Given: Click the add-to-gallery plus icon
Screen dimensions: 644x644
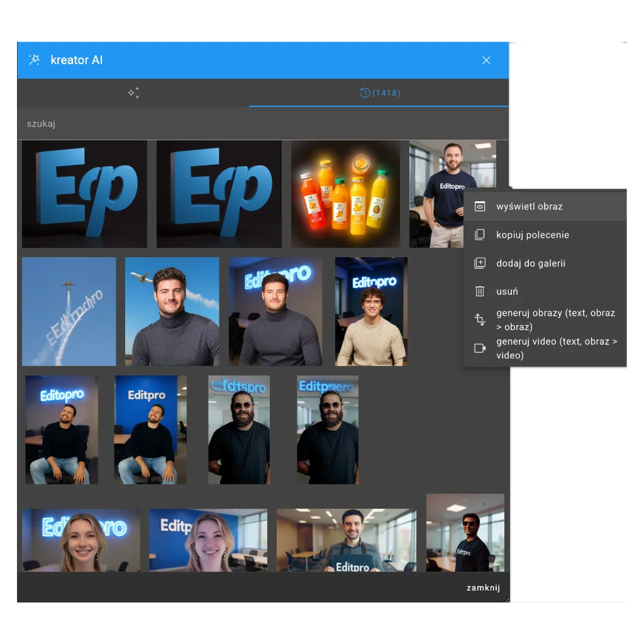Looking at the screenshot, I should coord(480,263).
